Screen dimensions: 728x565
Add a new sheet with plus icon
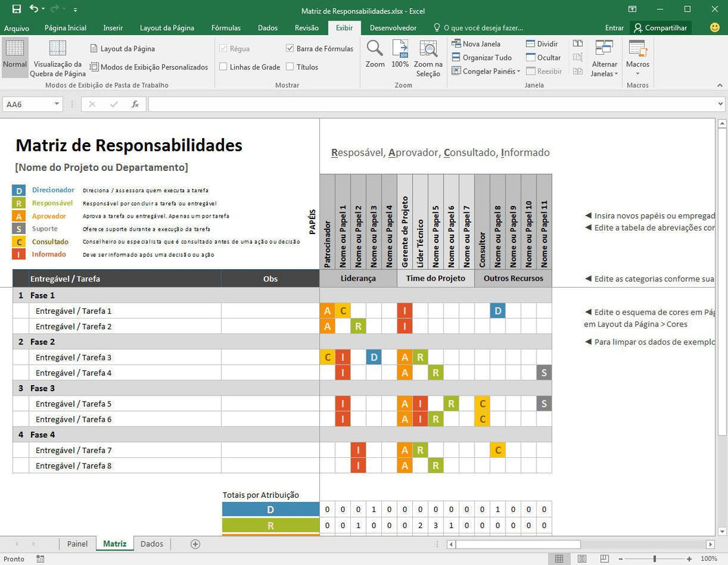(x=196, y=544)
